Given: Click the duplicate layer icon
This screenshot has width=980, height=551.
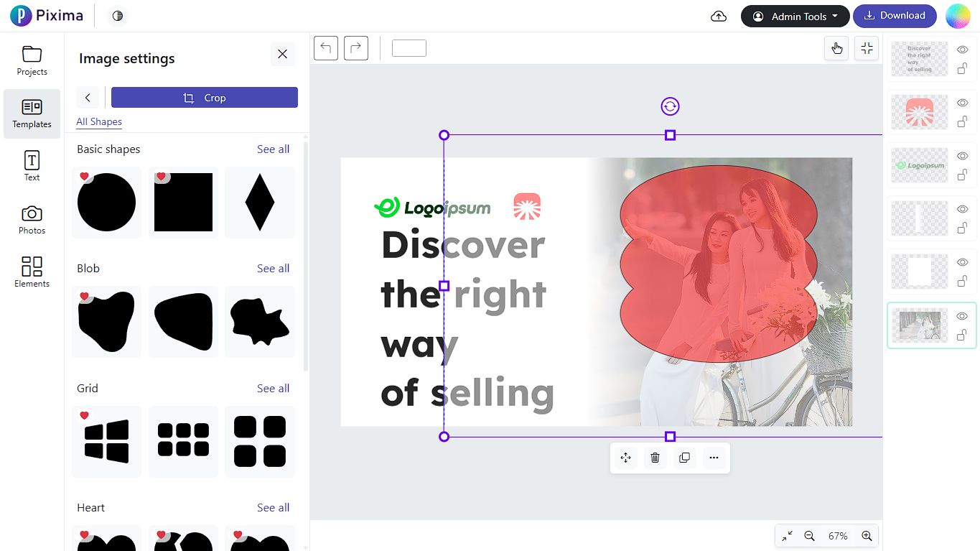Looking at the screenshot, I should pyautogui.click(x=684, y=458).
